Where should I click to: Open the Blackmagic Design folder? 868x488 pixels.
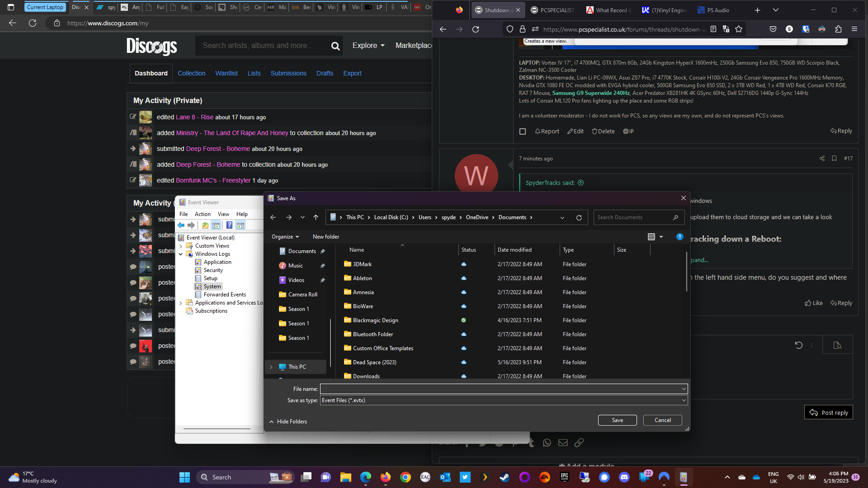[x=375, y=320]
